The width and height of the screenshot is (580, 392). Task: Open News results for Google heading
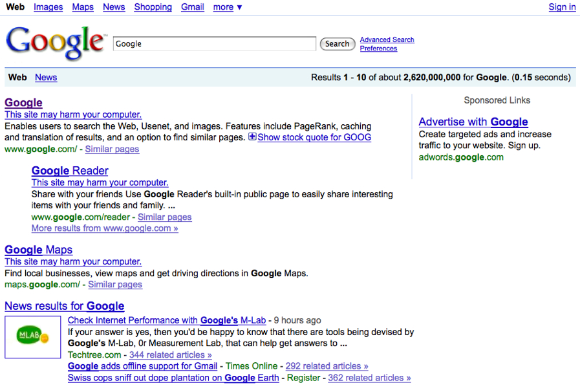point(65,306)
